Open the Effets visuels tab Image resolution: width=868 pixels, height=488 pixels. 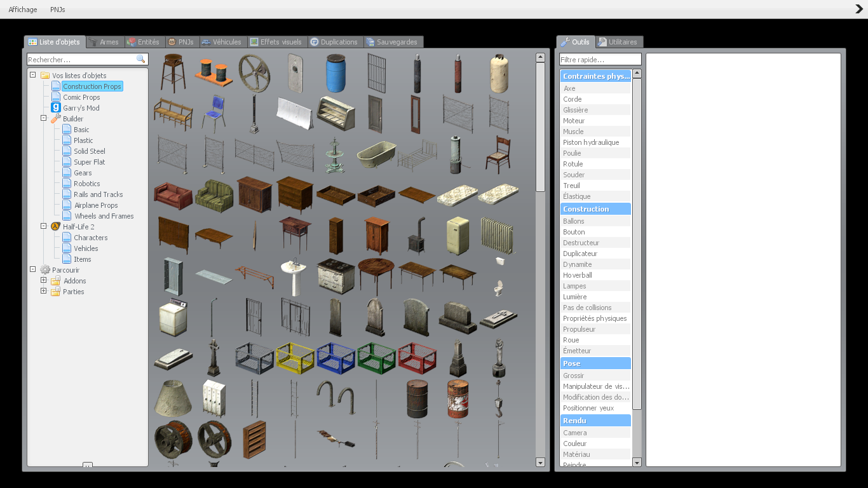pos(276,42)
